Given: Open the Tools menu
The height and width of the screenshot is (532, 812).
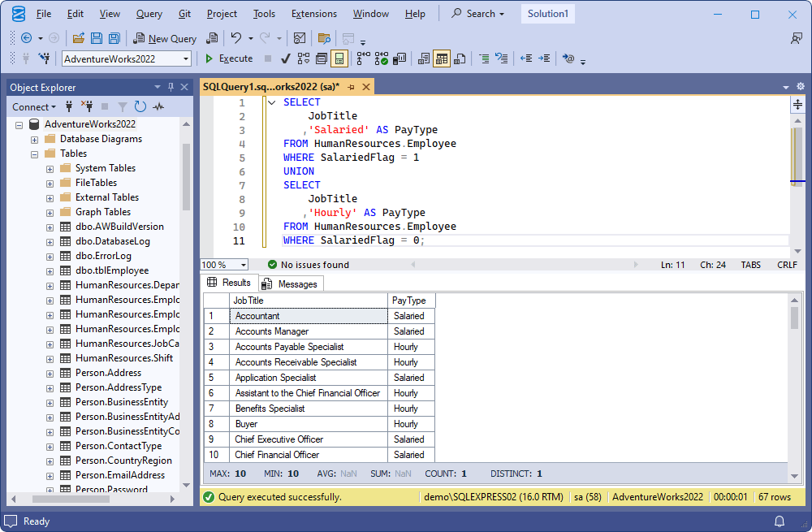Looking at the screenshot, I should coord(264,14).
